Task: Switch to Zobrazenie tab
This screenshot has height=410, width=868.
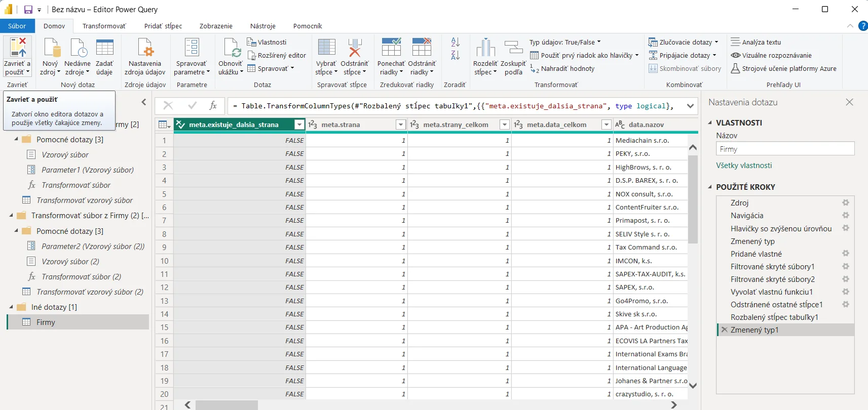Action: [216, 26]
